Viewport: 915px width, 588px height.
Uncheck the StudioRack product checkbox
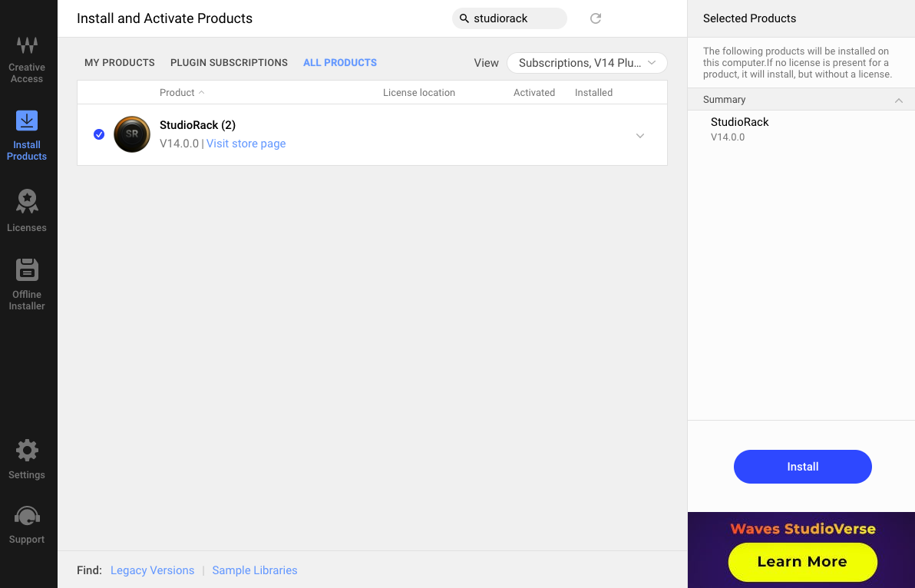tap(99, 134)
